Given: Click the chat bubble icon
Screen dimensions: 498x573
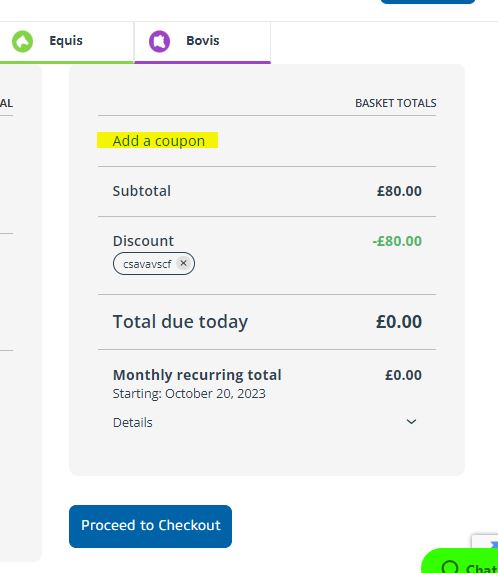Looking at the screenshot, I should [449, 567].
